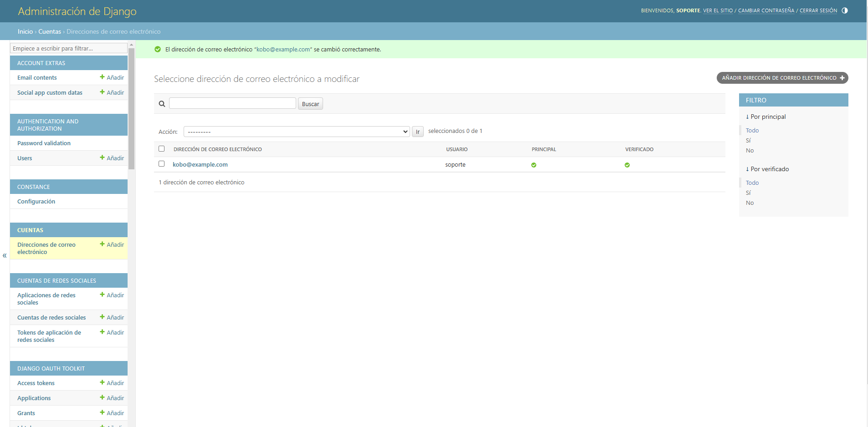
Task: Click the plus icon beside Email contents
Action: pos(103,77)
